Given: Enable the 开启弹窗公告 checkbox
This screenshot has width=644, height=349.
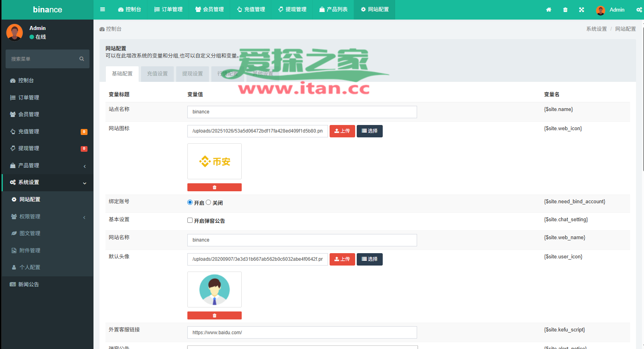Looking at the screenshot, I should (x=190, y=220).
